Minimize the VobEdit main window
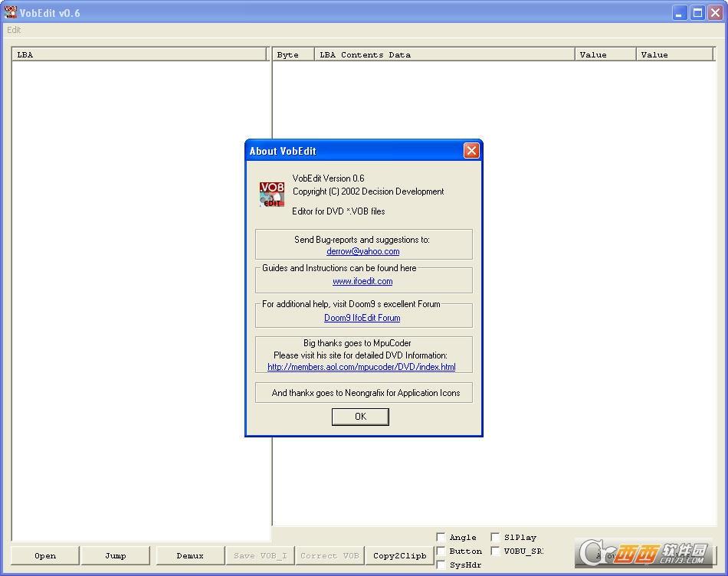Image resolution: width=728 pixels, height=576 pixels. tap(679, 12)
